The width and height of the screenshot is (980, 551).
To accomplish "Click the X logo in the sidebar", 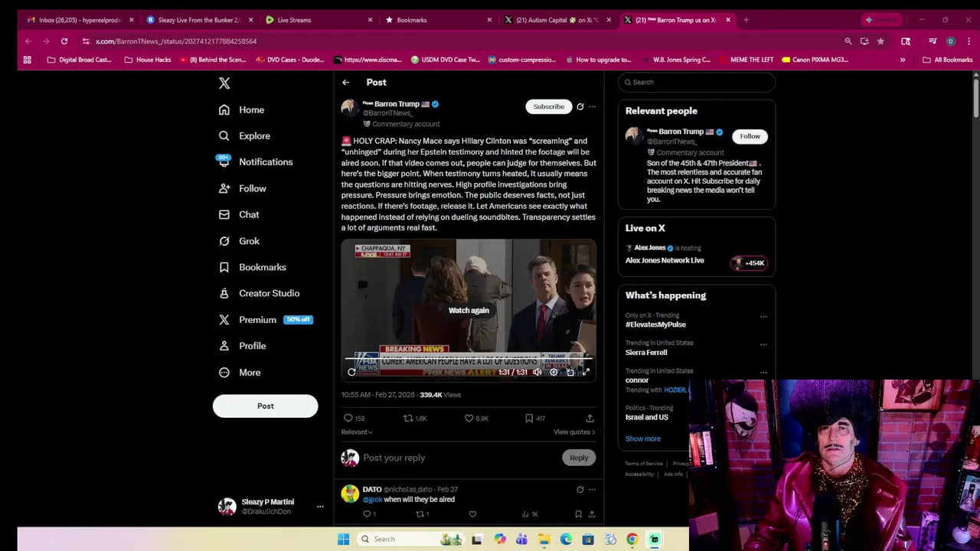I will click(x=224, y=83).
